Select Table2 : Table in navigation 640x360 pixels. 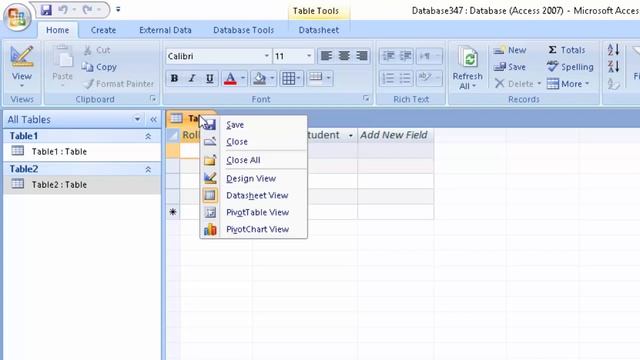pos(82,184)
